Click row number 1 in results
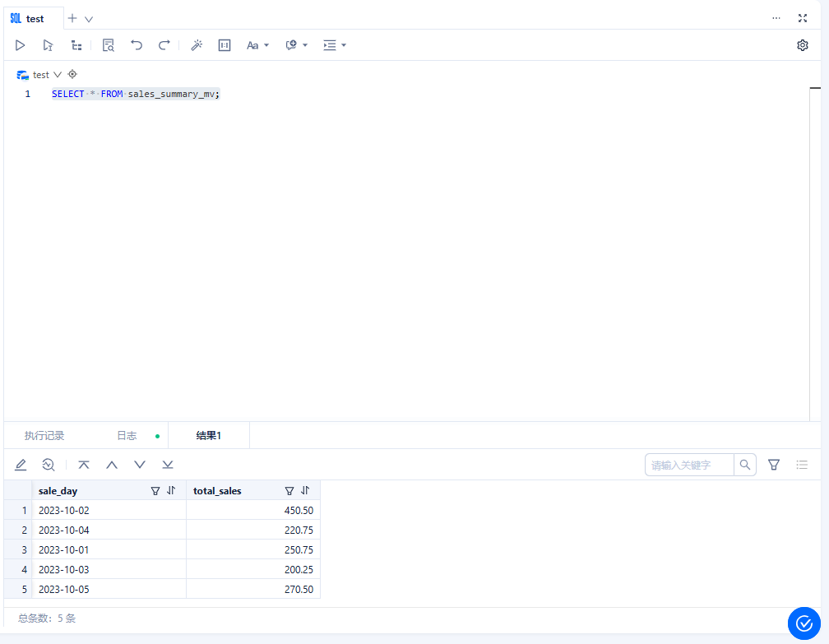829x644 pixels. (x=18, y=511)
